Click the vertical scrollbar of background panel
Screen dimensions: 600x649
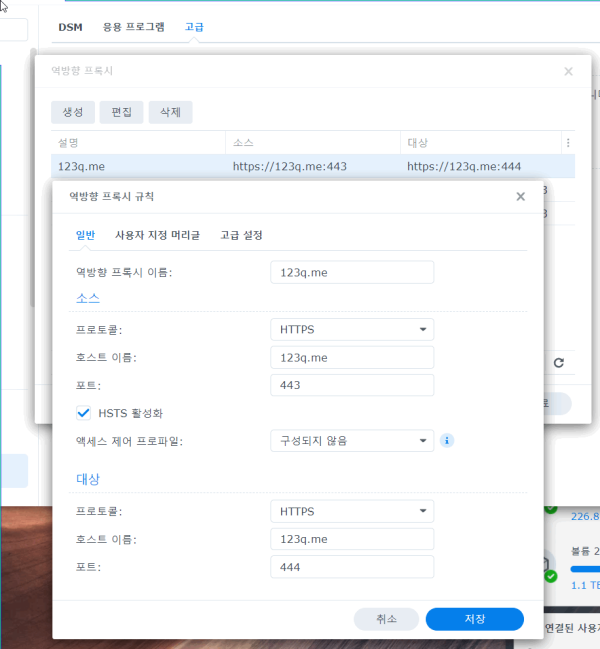coord(32,178)
